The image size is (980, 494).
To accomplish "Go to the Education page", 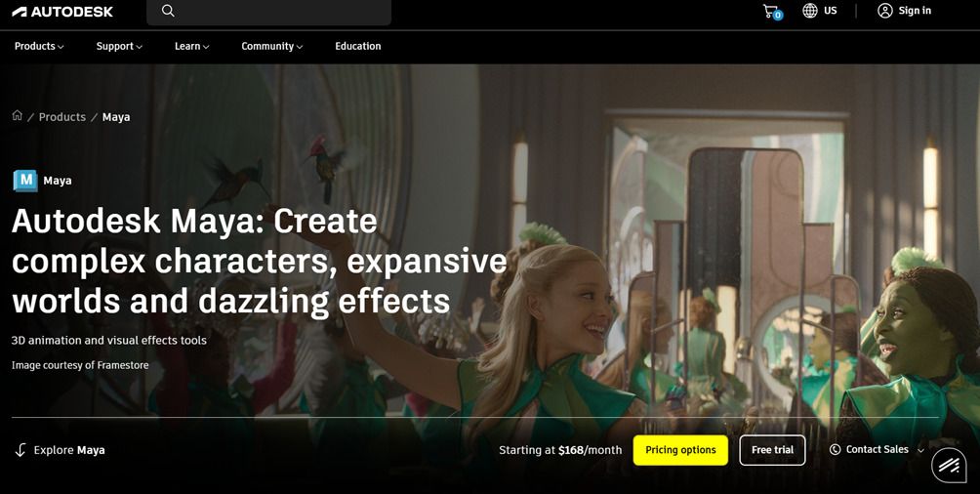I will pos(358,46).
